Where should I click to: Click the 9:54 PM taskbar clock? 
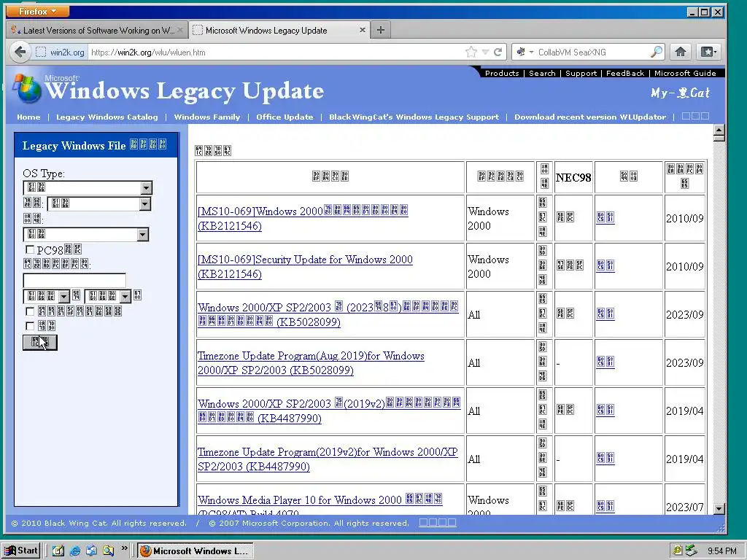tap(721, 551)
